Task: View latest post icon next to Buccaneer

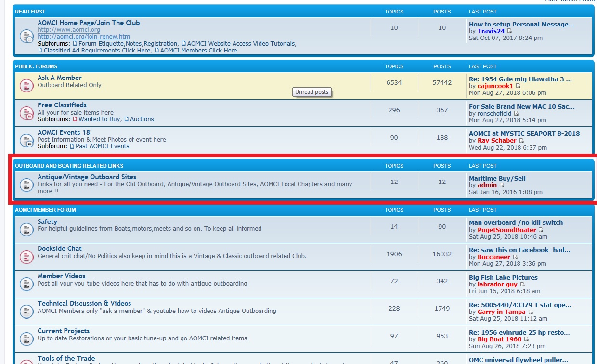Action: [515, 257]
